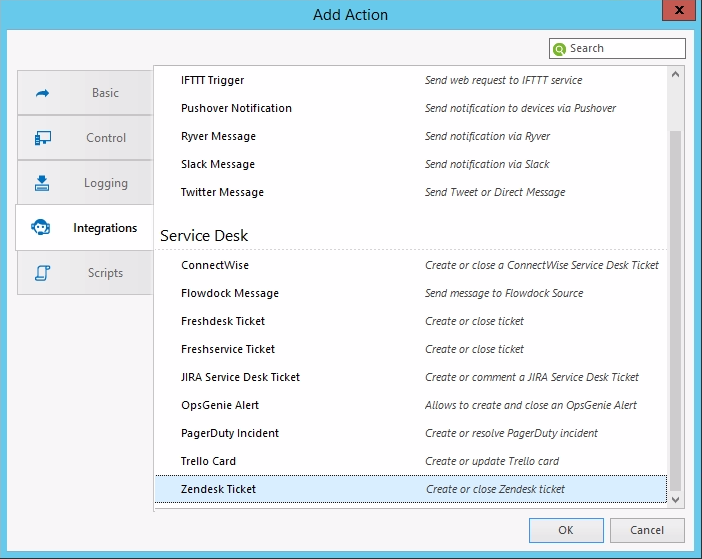Image resolution: width=702 pixels, height=559 pixels.
Task: Click the scrollbar up arrow
Action: click(676, 75)
